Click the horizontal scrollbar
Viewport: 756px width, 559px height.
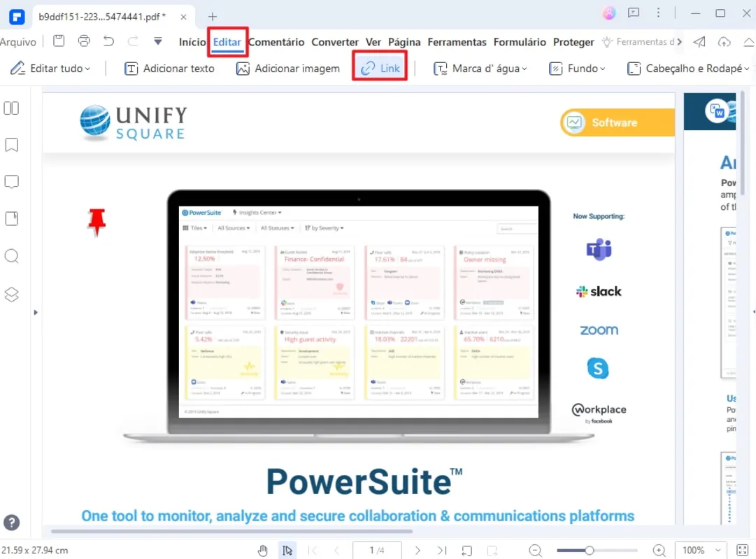(x=231, y=531)
